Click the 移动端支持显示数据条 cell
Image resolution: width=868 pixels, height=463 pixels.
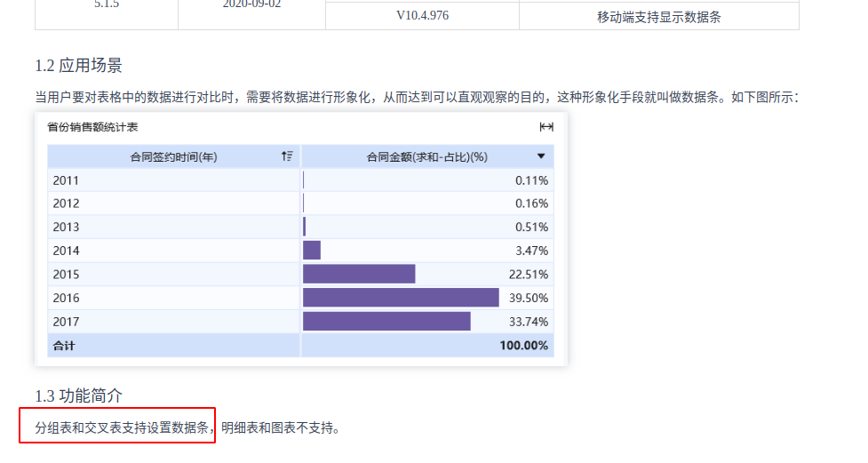click(x=658, y=17)
